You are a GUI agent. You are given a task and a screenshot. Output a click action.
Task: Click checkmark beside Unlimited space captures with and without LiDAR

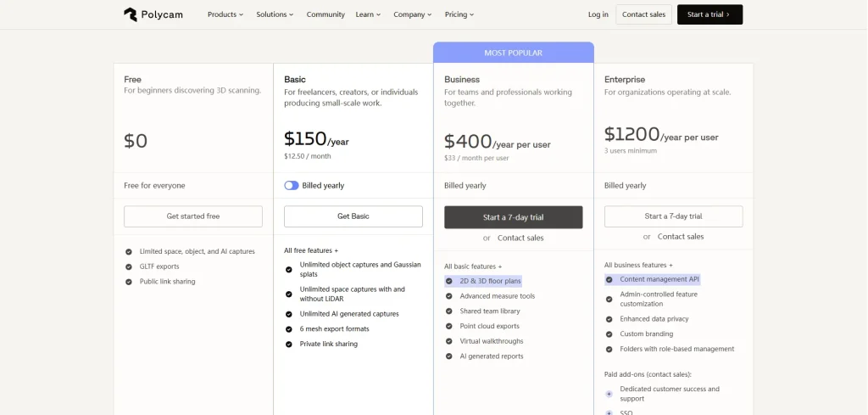288,294
